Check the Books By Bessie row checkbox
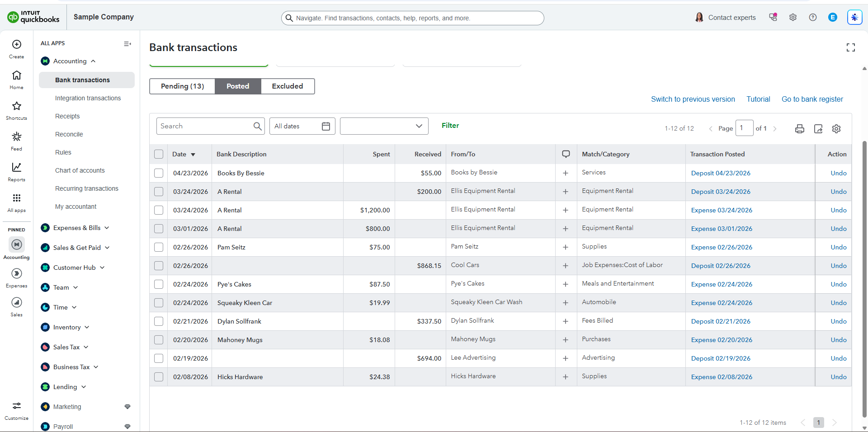This screenshot has height=432, width=868. click(159, 173)
